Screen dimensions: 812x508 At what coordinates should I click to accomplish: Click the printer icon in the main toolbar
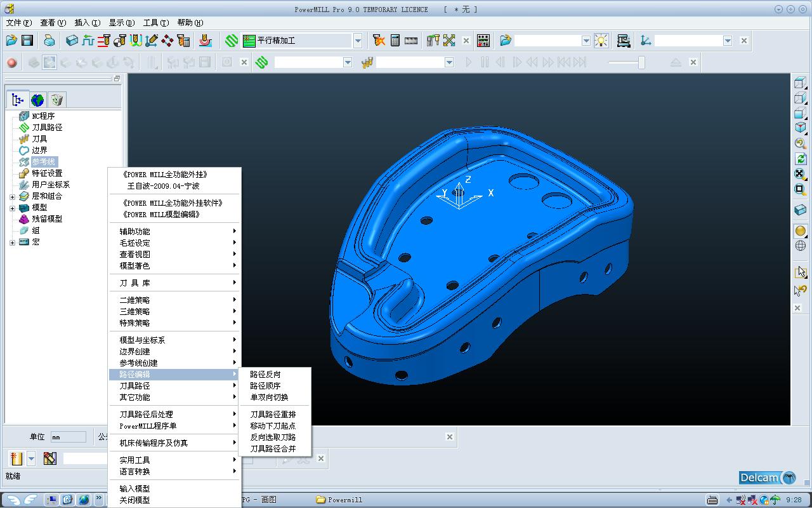pyautogui.click(x=49, y=41)
